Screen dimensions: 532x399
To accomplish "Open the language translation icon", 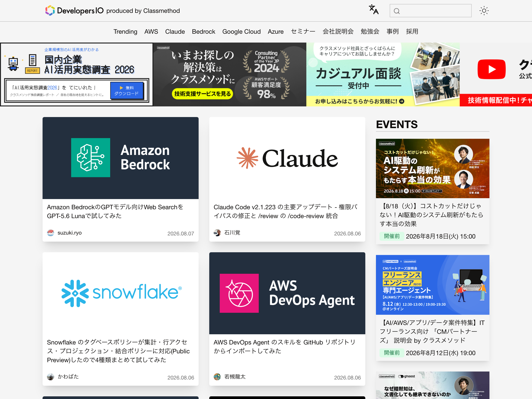I will (374, 10).
